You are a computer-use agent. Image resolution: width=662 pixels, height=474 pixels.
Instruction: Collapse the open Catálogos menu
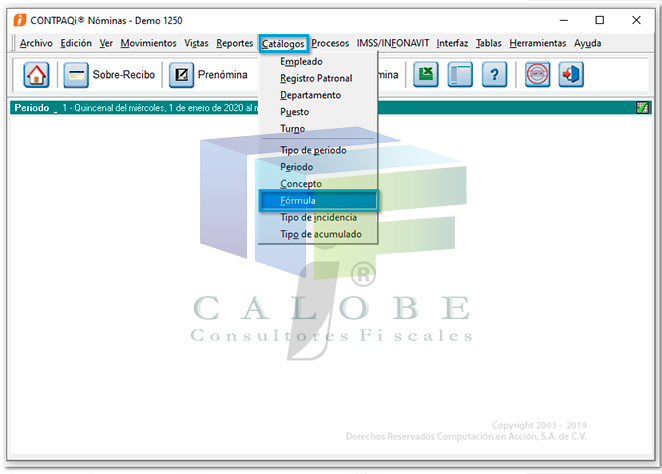coord(283,43)
